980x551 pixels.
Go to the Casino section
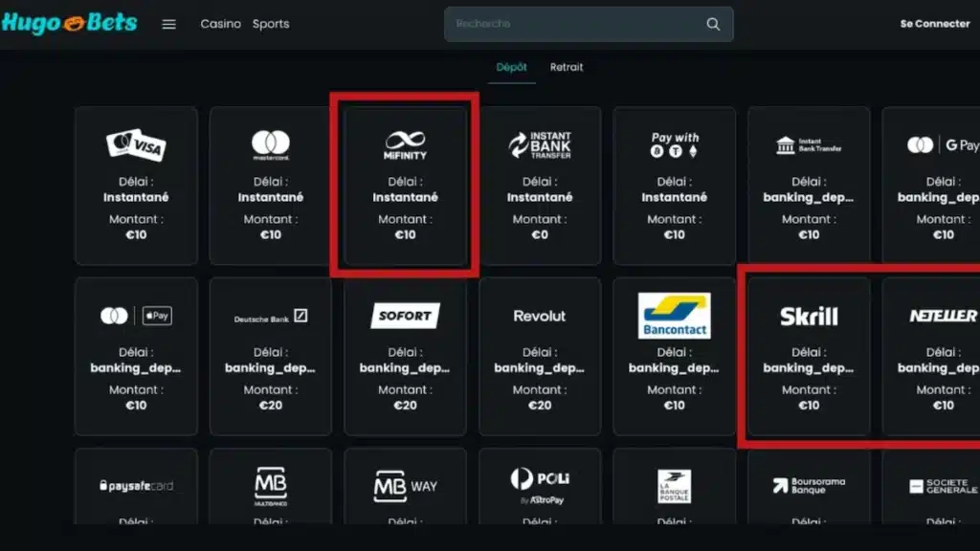[x=221, y=24]
